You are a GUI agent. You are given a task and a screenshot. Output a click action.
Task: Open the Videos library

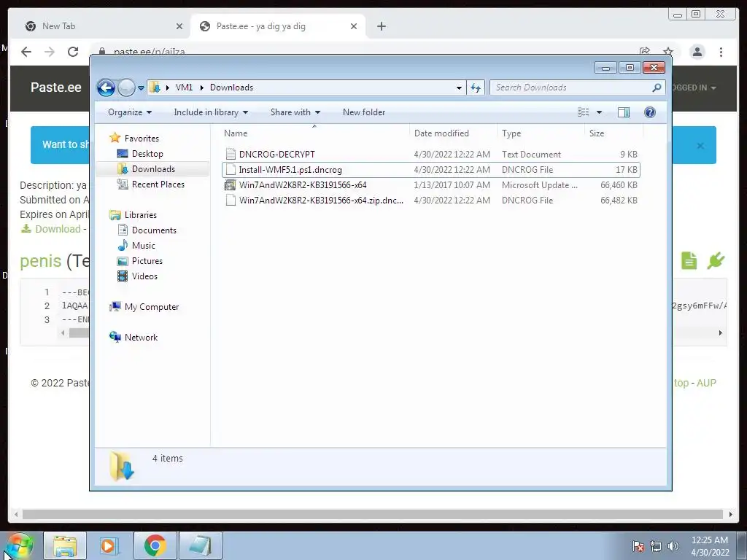[x=144, y=276]
